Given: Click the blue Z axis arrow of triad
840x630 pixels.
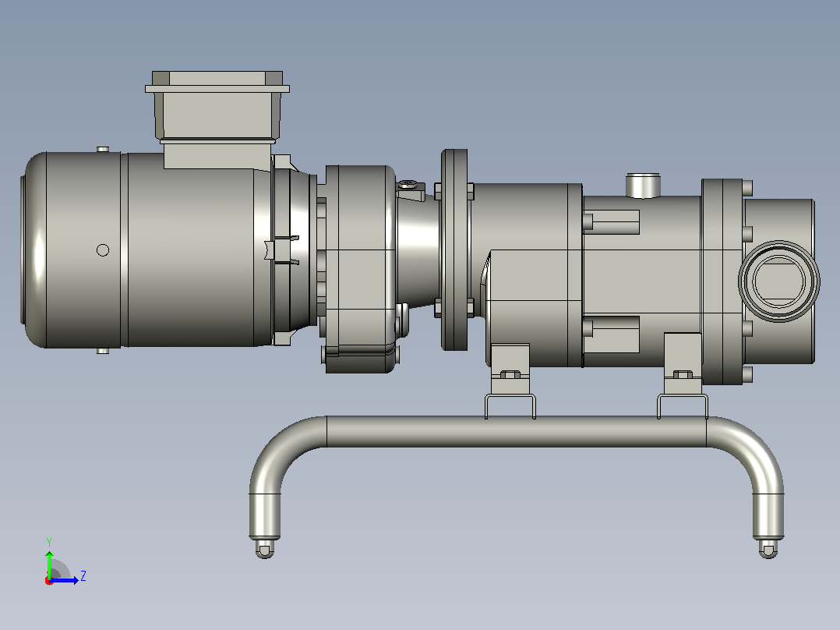Looking at the screenshot, I should pos(65,580).
